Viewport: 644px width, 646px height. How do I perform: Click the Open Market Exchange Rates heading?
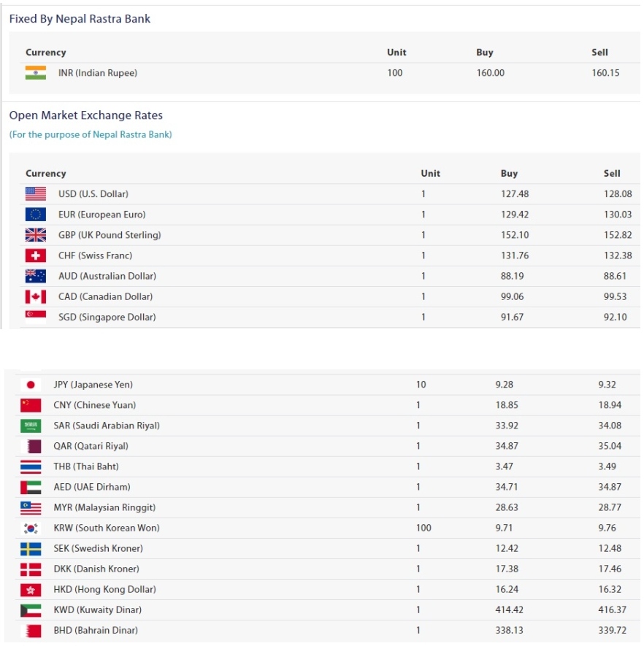[85, 115]
